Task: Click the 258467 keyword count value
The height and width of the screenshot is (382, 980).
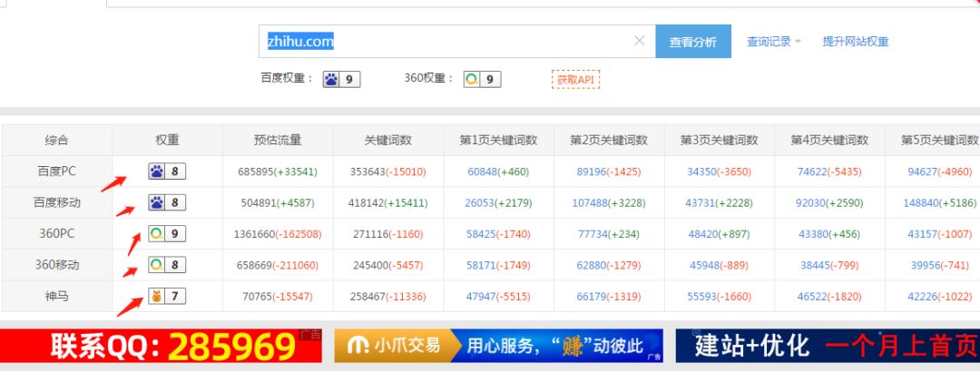Action: 367,297
